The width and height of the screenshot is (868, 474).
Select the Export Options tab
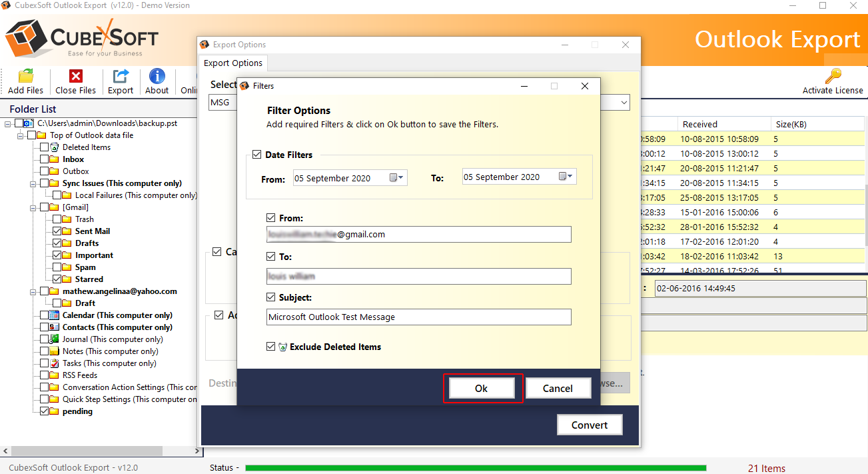point(233,63)
